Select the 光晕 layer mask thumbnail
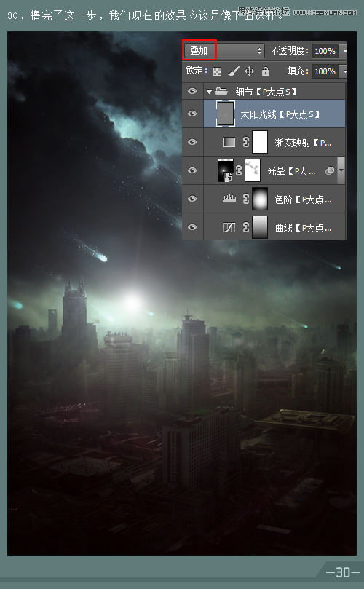Viewport: 364px width, 589px height. (x=253, y=170)
